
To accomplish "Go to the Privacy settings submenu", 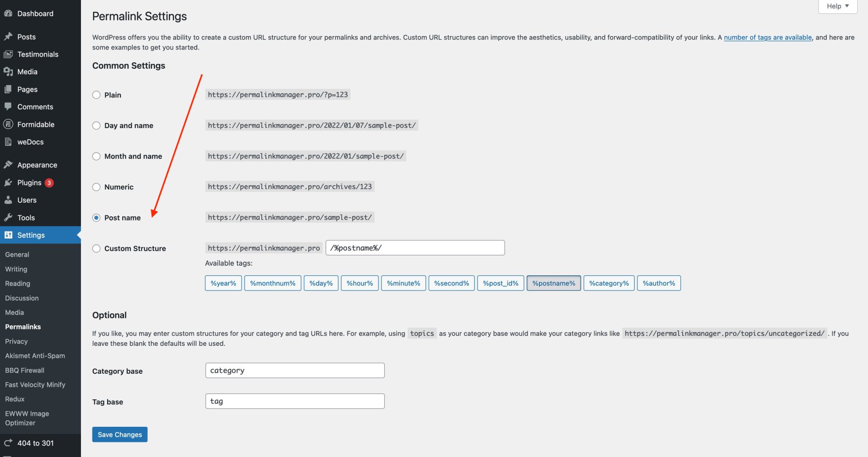I will point(16,341).
